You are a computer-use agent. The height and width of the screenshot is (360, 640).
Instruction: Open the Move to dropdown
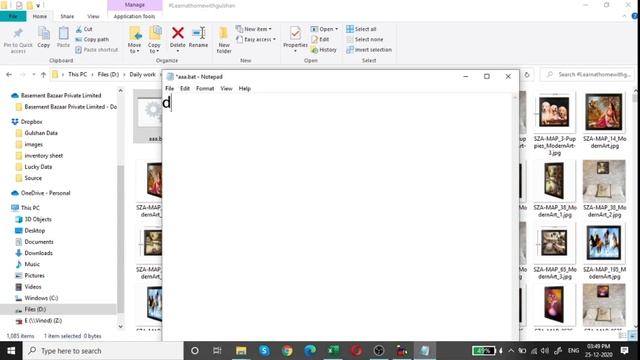[x=134, y=40]
